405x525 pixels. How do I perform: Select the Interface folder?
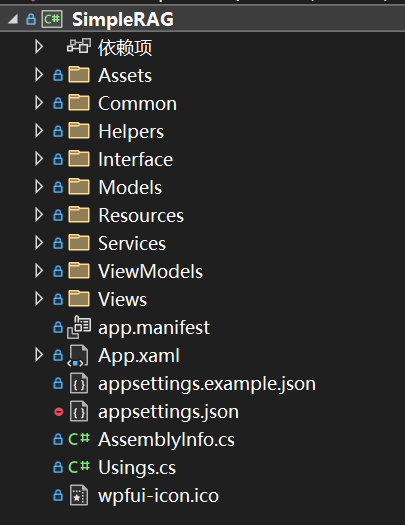tap(136, 159)
